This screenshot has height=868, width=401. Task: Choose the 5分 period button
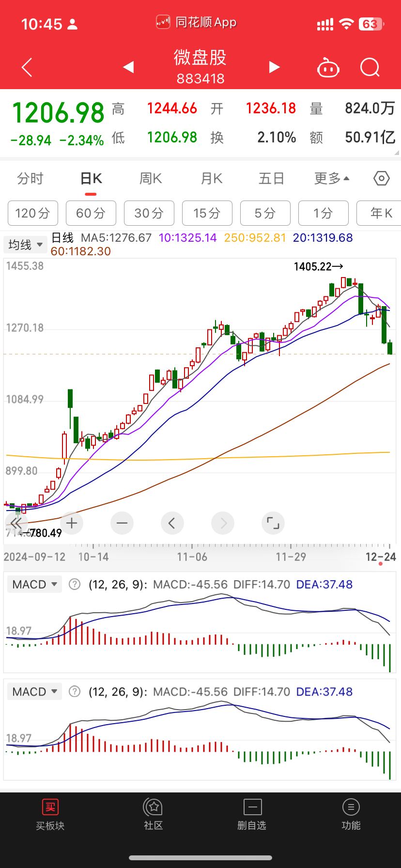265,213
